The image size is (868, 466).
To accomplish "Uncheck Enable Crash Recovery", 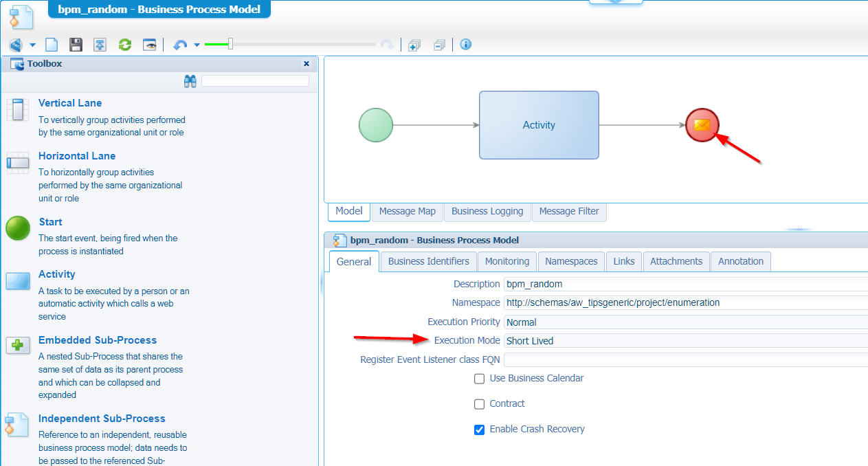I will click(x=480, y=430).
